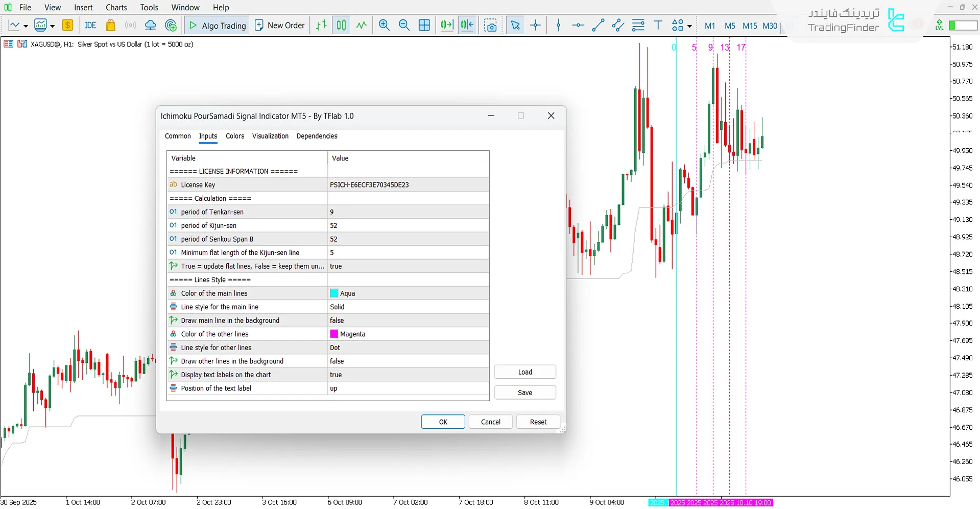Open the Market shopping bag icon
980x509 pixels.
click(110, 26)
